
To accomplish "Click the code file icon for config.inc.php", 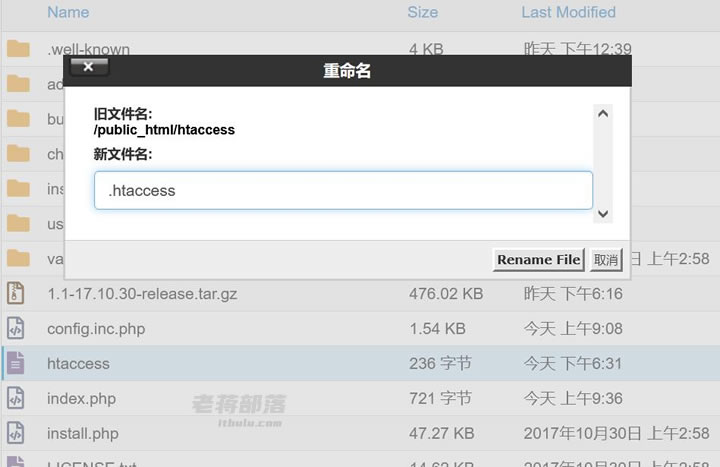I will [x=15, y=328].
